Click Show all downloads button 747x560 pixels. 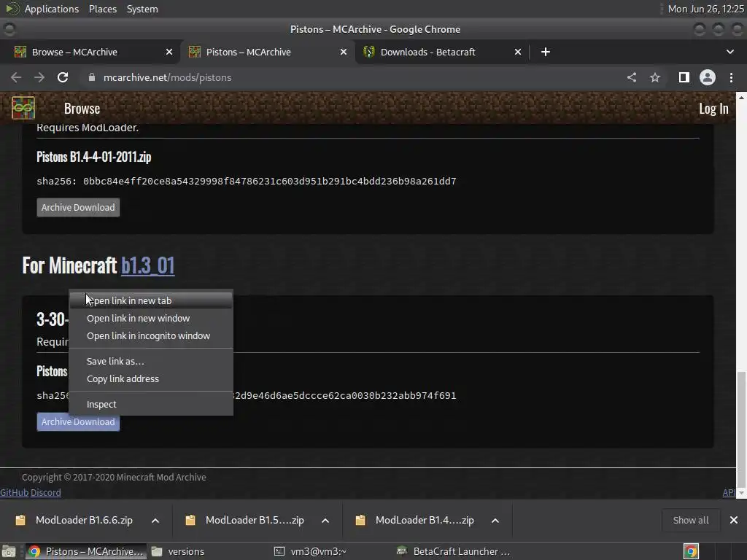click(x=690, y=520)
